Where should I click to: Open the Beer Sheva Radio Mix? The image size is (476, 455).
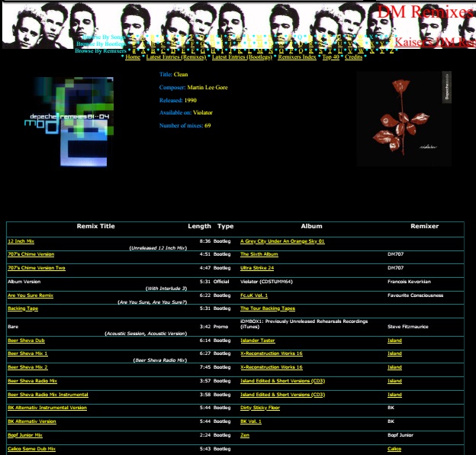point(32,381)
